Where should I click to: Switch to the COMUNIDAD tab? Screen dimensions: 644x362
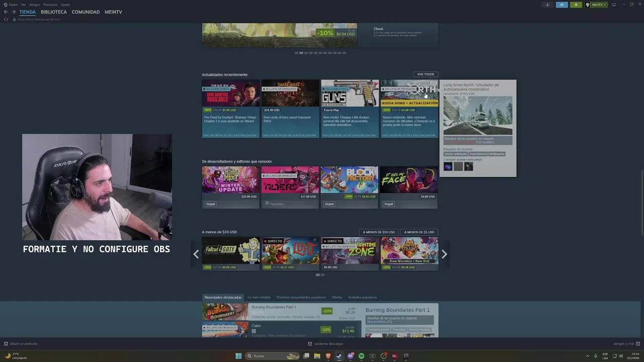click(86, 12)
